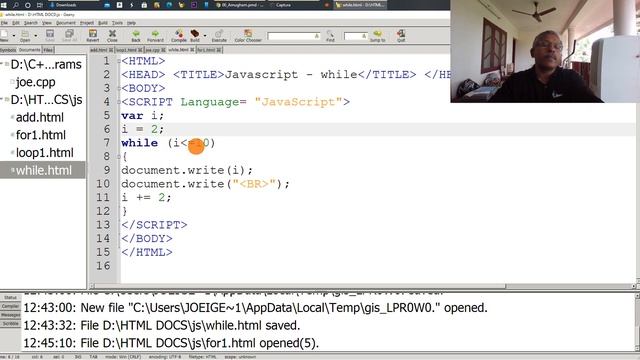The height and width of the screenshot is (360, 640).
Task: Open the Project menu
Action: (87, 23)
